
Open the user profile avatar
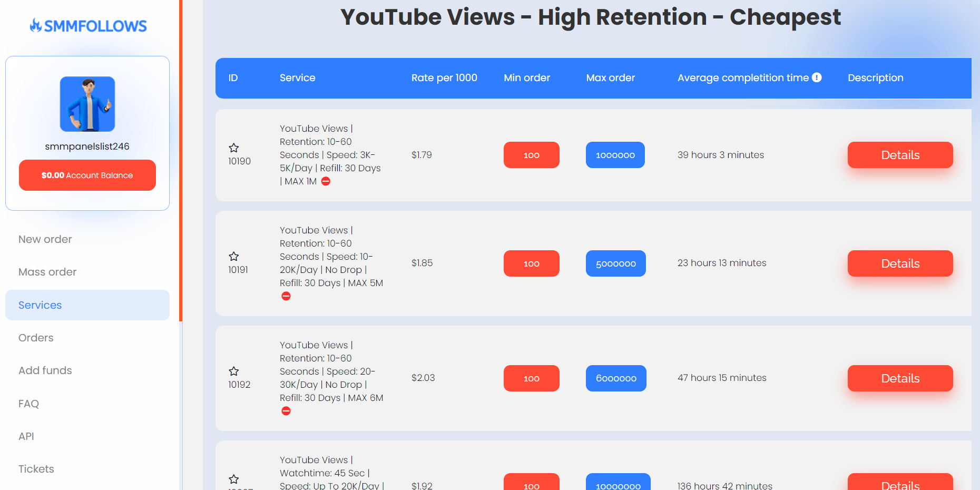click(87, 104)
